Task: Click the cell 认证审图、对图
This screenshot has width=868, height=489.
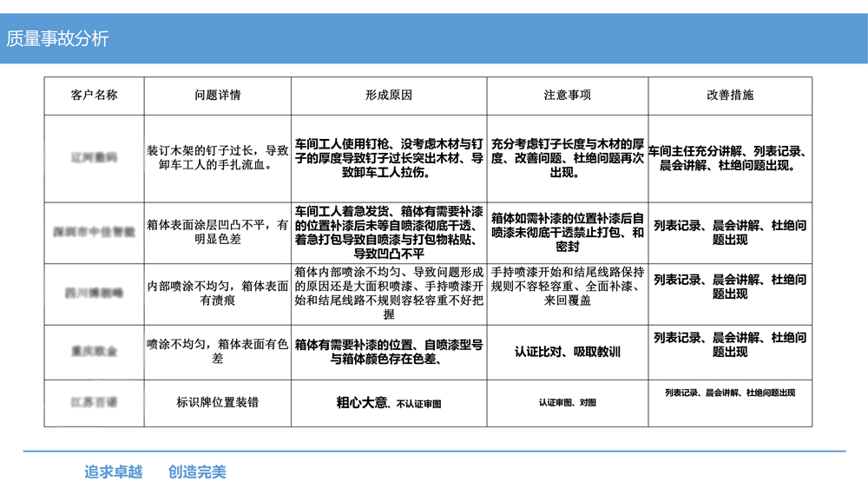Action: pyautogui.click(x=568, y=403)
